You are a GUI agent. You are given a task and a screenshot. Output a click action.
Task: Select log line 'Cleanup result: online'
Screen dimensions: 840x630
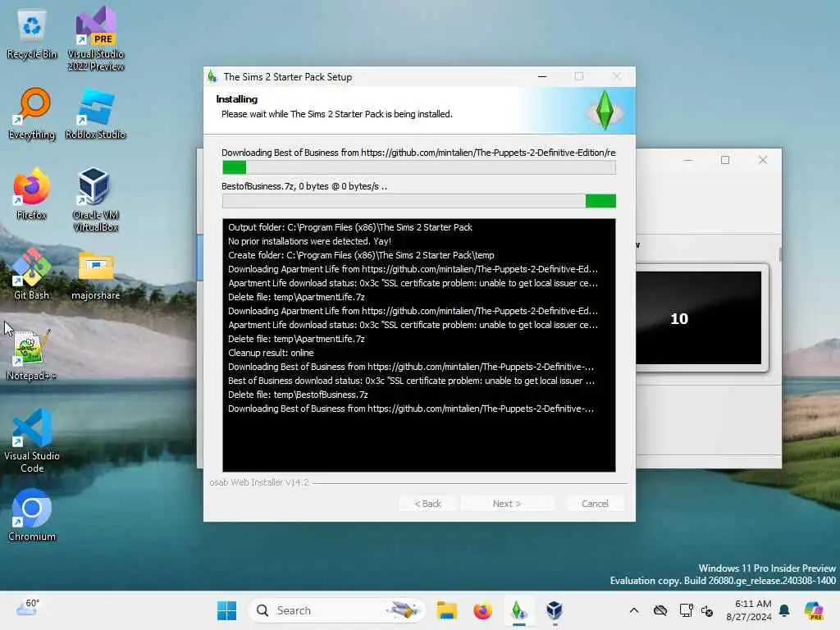coord(271,353)
